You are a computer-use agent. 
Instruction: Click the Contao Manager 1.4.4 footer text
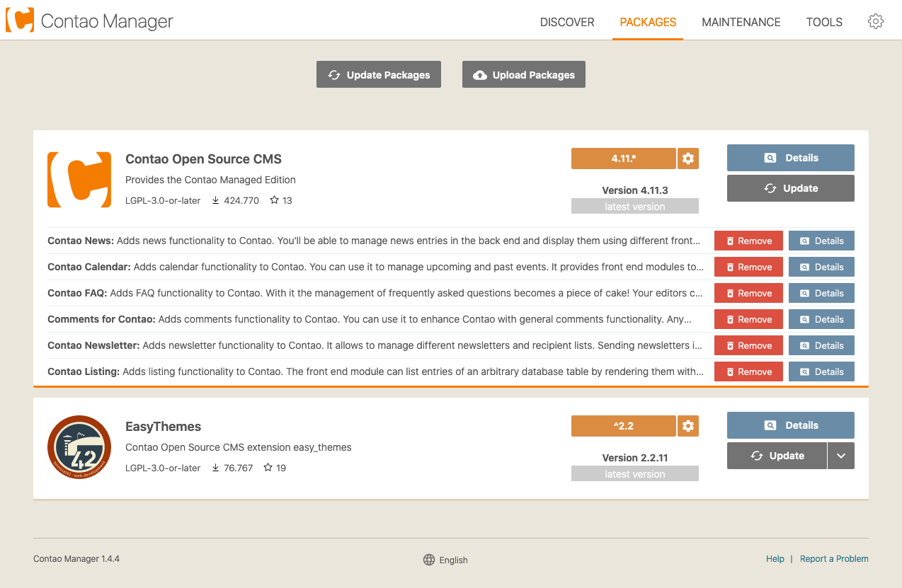pos(76,559)
